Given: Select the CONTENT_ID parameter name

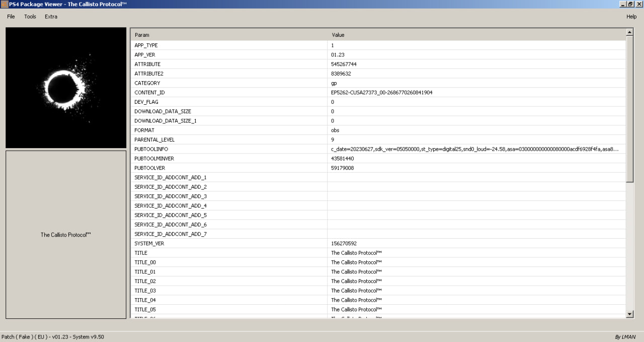Looking at the screenshot, I should click(149, 93).
